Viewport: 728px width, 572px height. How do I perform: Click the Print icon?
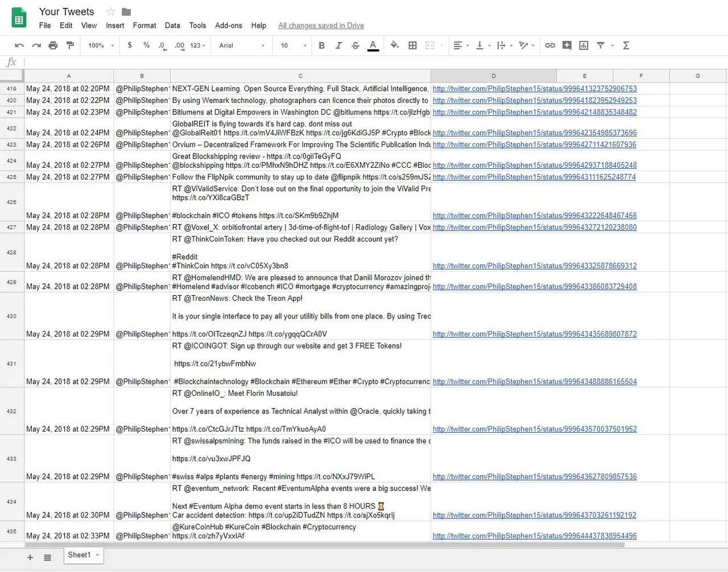53,45
